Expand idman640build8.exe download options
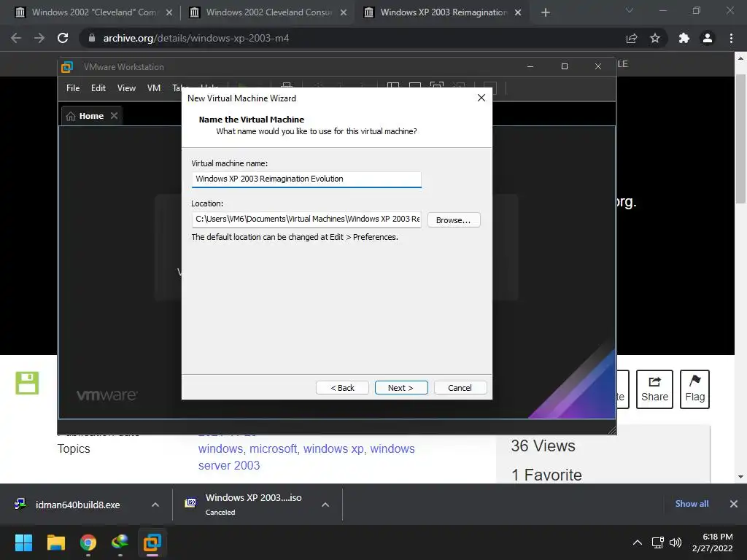 pyautogui.click(x=155, y=505)
